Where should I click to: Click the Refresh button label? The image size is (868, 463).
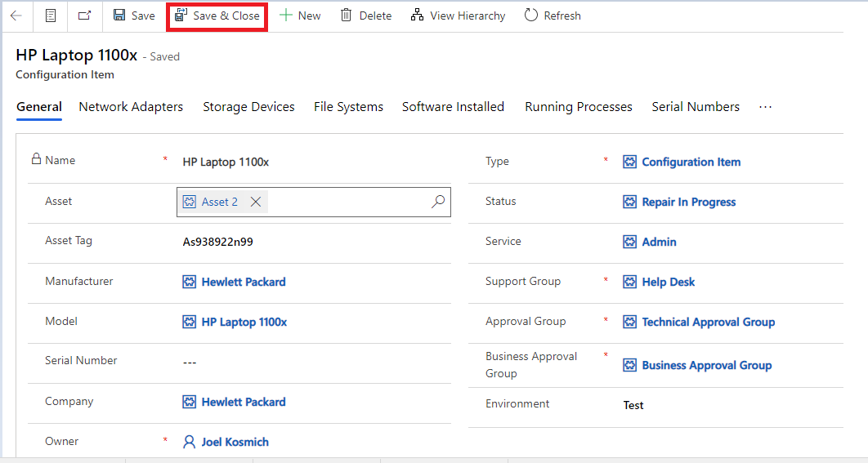tap(562, 16)
